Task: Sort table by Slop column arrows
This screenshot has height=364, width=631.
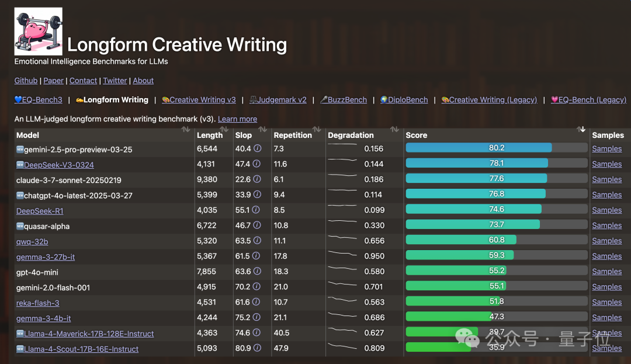Action: pos(263,129)
